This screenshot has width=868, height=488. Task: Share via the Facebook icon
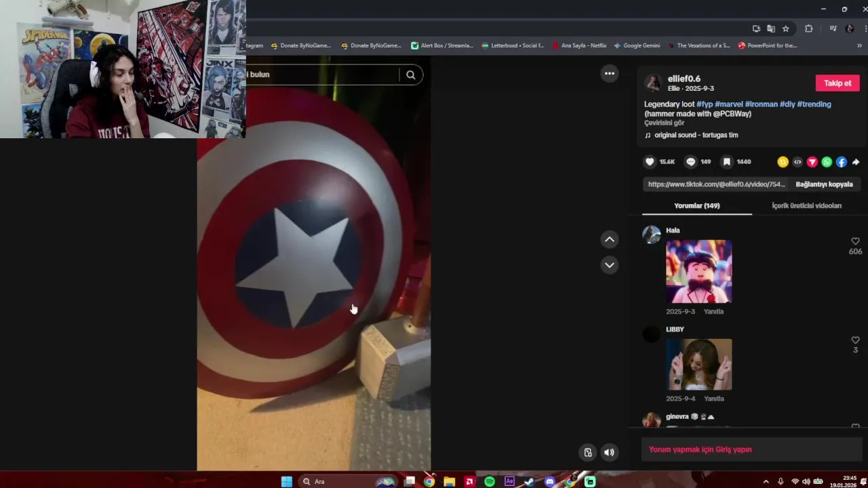click(841, 162)
